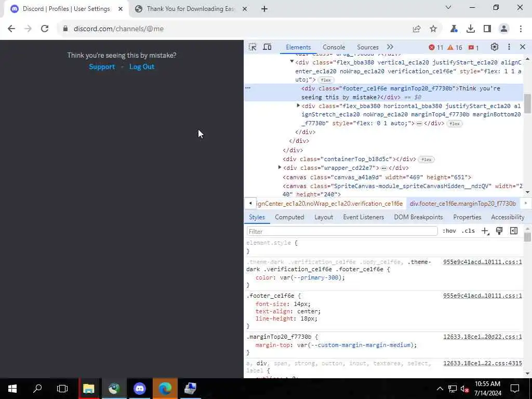The height and width of the screenshot is (399, 532).
Task: Toggle the device toolbar icon
Action: pos(268,47)
